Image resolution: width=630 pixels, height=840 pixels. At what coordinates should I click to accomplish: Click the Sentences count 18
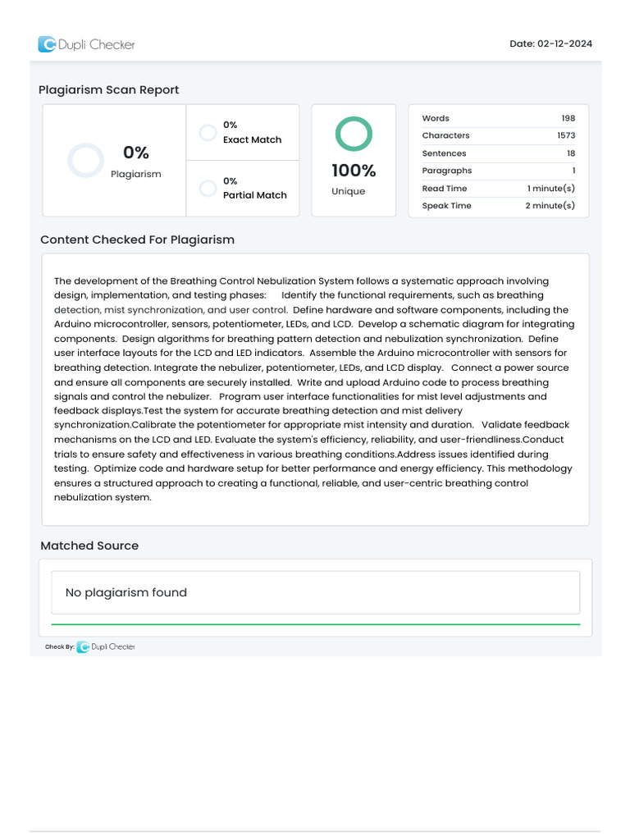[x=571, y=153]
